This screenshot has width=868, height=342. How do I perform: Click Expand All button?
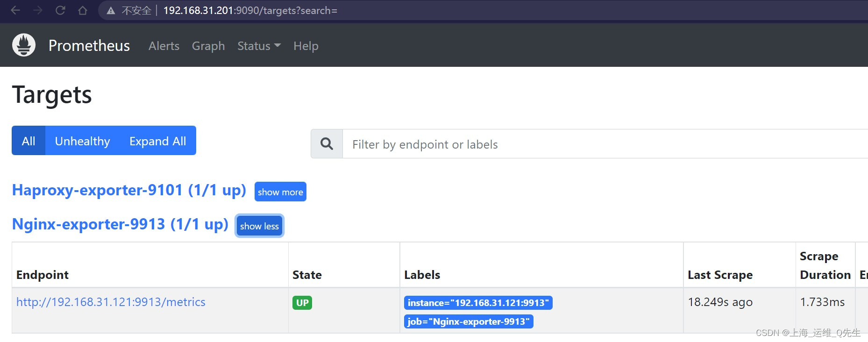158,141
